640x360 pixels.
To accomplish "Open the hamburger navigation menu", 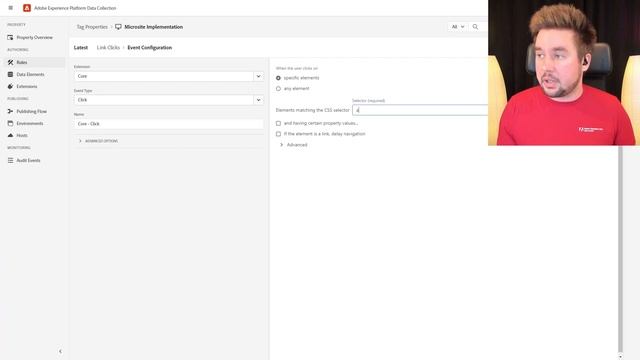I will tap(11, 8).
